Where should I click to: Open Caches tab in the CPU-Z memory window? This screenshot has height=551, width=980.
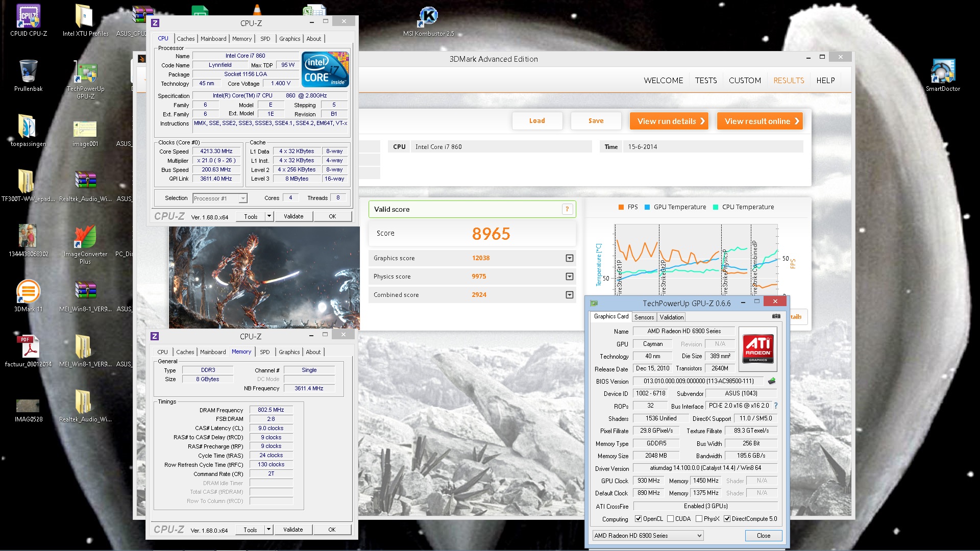tap(185, 352)
